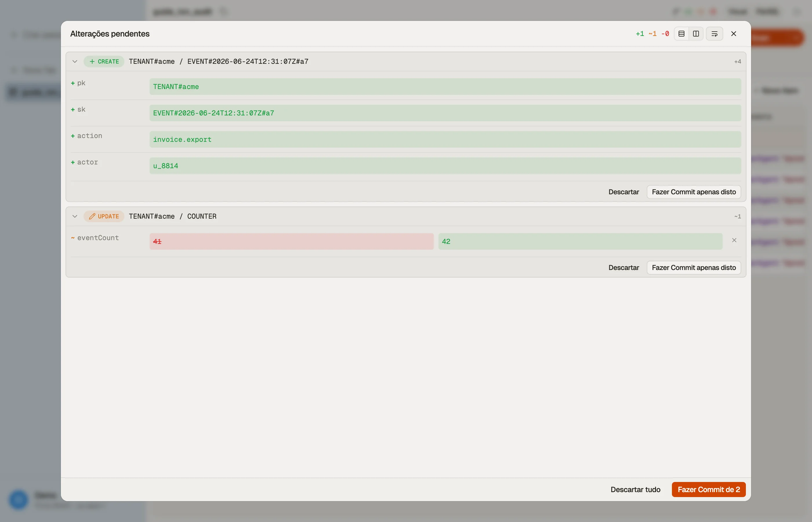Commit only the COUNTER update
Image resolution: width=812 pixels, height=522 pixels.
694,268
